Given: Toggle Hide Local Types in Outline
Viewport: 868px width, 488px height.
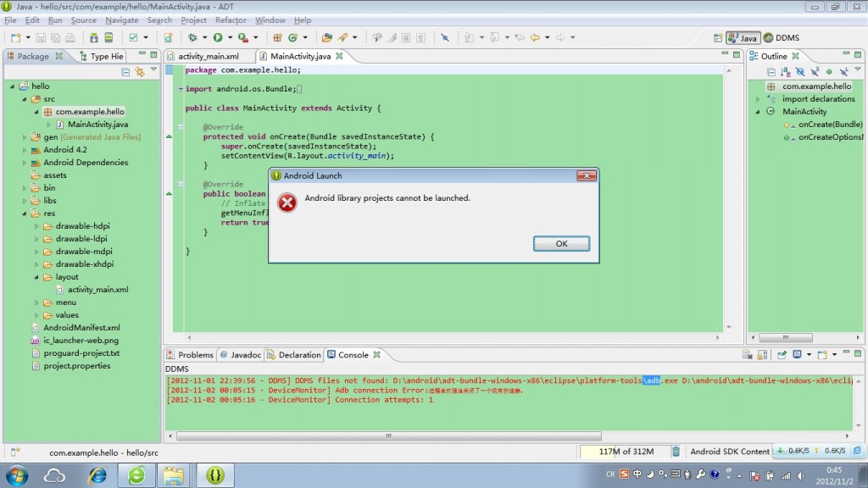Looking at the screenshot, I should tap(844, 72).
